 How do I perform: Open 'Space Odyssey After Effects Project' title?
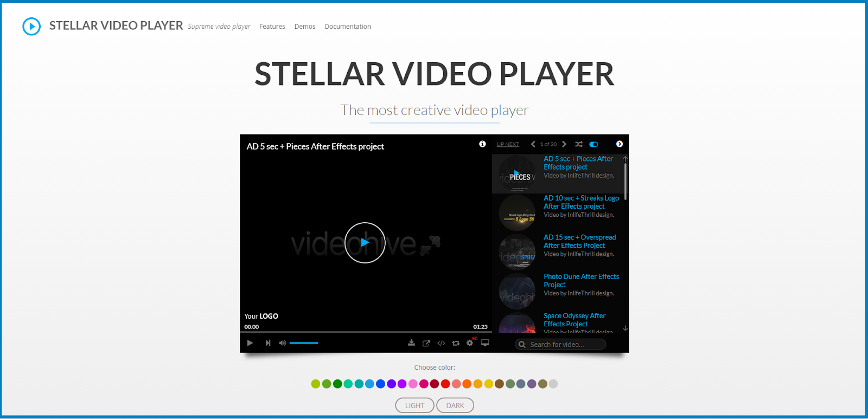coord(575,320)
